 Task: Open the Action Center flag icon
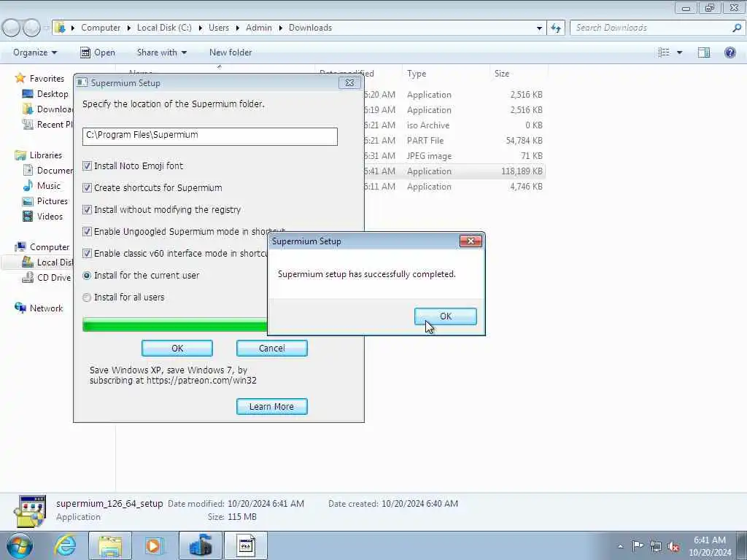(638, 545)
